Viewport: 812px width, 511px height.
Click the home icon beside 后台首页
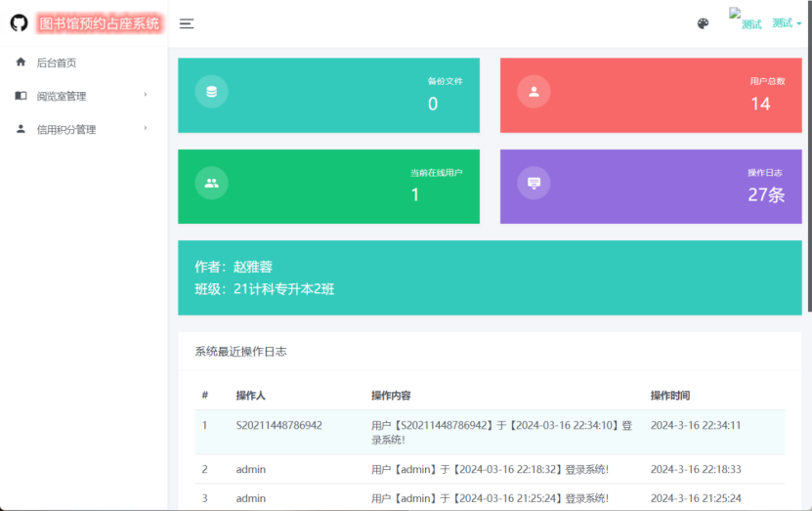[21, 63]
